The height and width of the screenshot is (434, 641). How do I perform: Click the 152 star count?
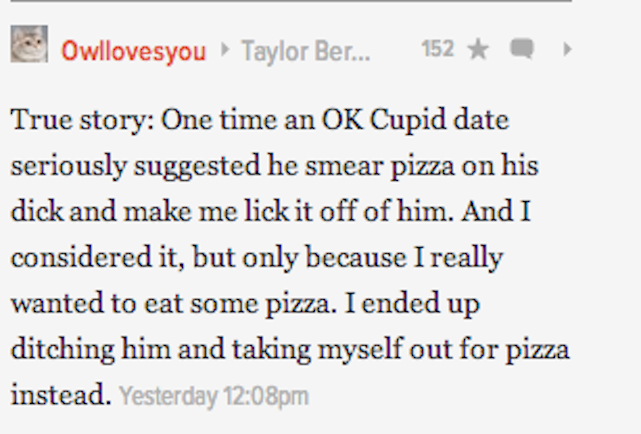[437, 49]
